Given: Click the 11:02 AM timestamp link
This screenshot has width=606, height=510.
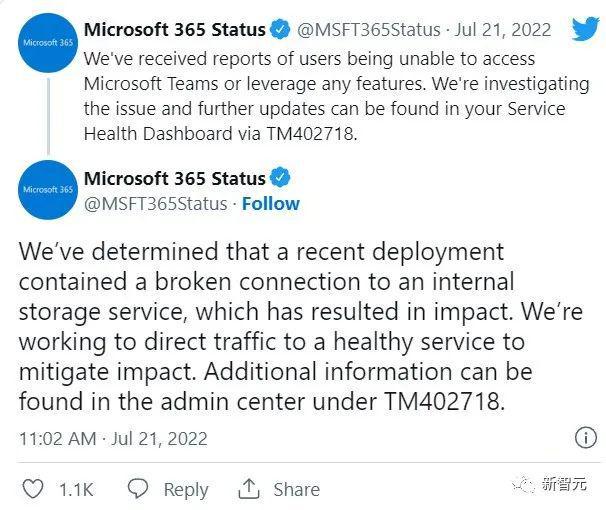Looking at the screenshot, I should [58, 439].
